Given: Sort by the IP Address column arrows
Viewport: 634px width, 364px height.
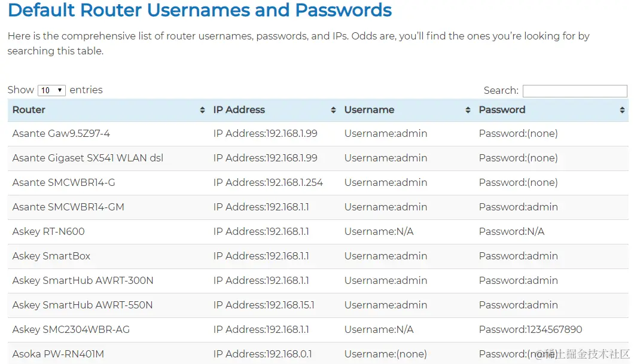Looking at the screenshot, I should click(x=333, y=110).
